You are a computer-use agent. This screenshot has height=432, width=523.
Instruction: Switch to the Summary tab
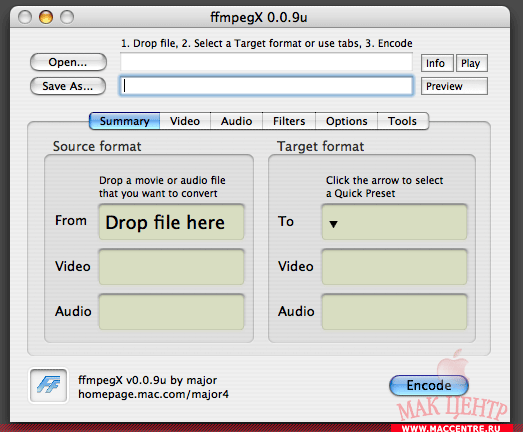pyautogui.click(x=124, y=121)
